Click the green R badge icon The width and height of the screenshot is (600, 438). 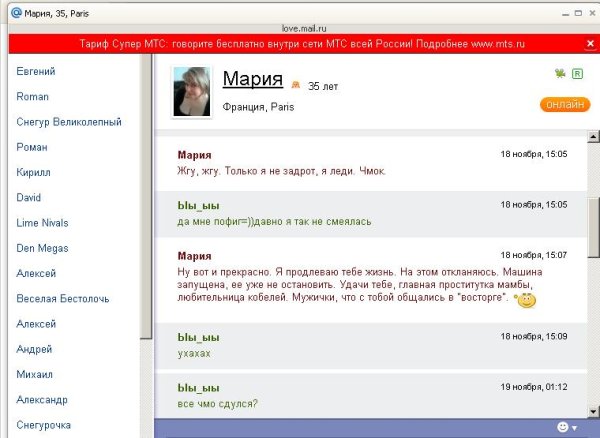577,74
